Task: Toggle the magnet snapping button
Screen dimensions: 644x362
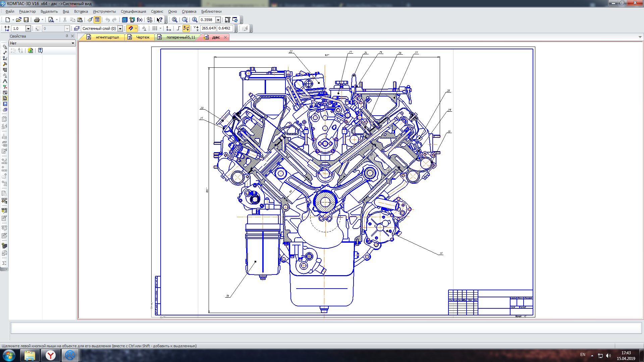Action: 130,28
